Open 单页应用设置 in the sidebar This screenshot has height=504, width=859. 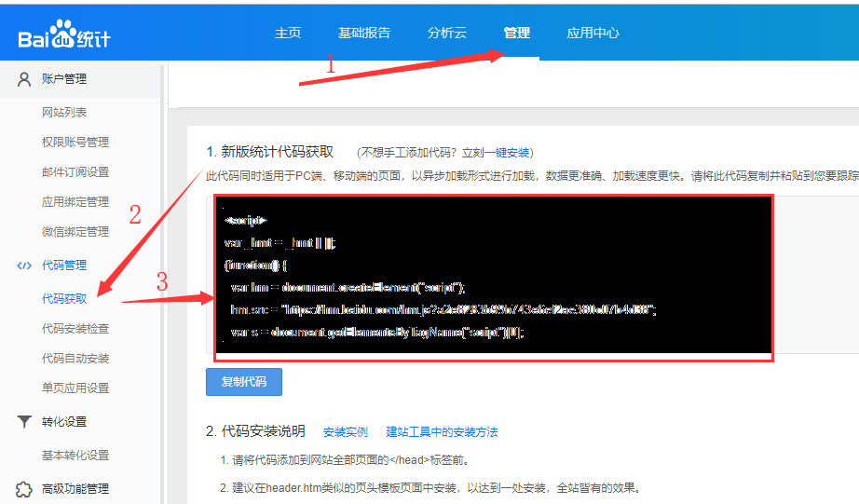(75, 388)
